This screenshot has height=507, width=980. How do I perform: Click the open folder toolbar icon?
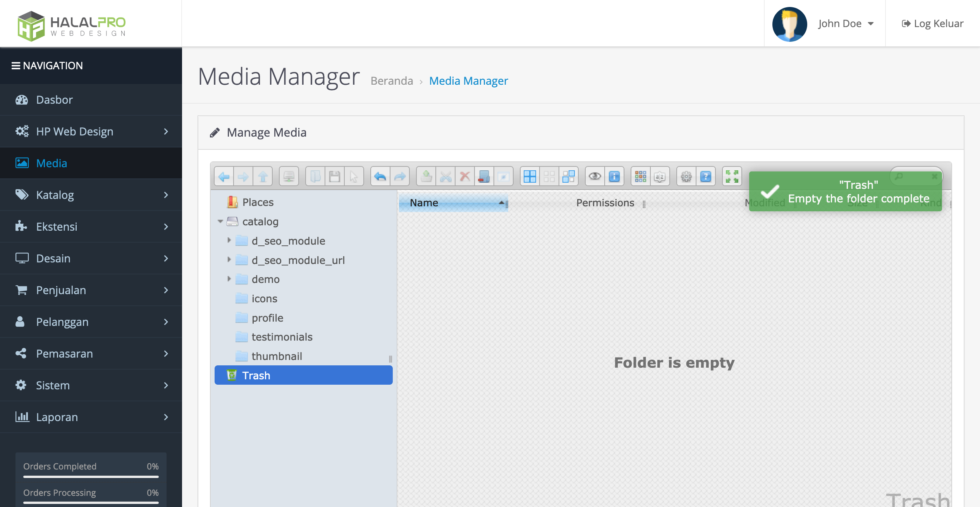(x=315, y=176)
